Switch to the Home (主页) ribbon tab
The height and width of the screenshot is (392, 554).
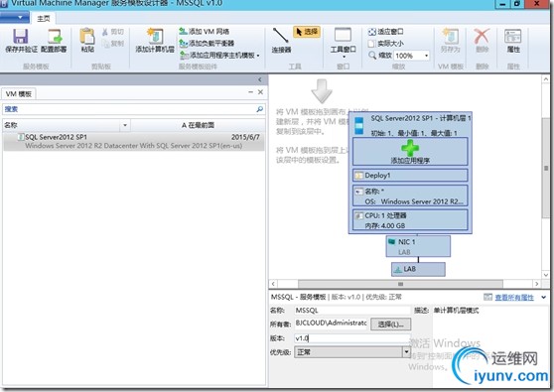44,19
